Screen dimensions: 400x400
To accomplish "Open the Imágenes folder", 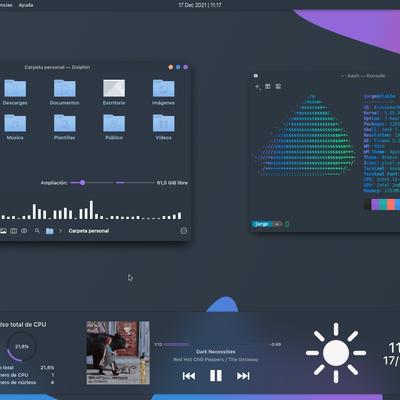I will click(x=163, y=92).
